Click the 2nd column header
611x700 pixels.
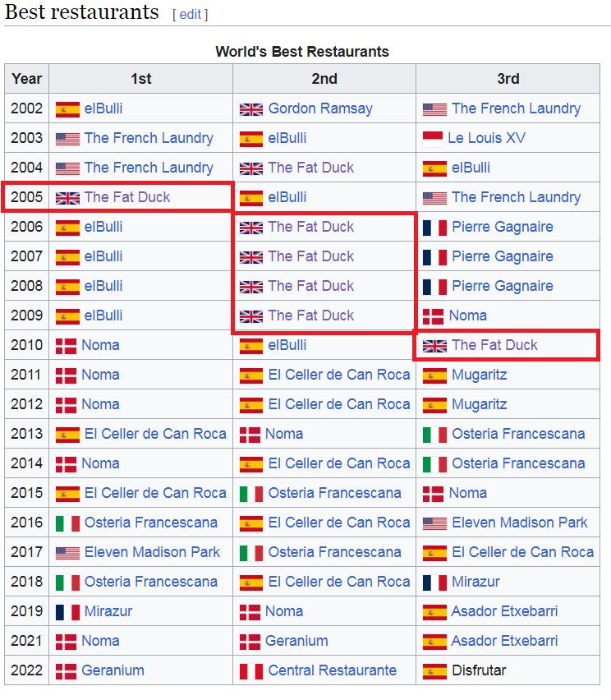(x=324, y=79)
